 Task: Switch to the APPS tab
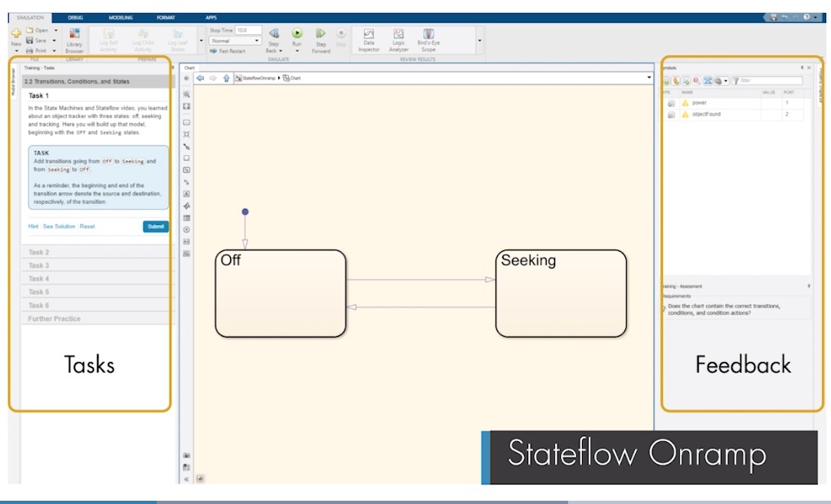tap(211, 17)
